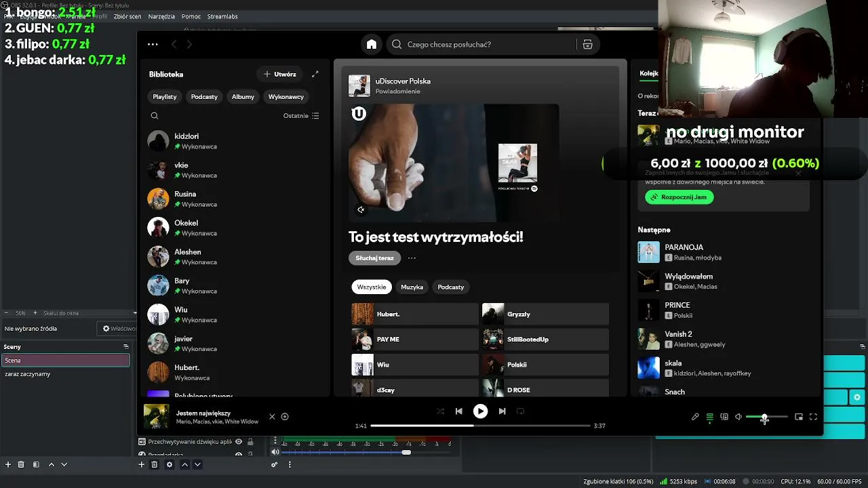The height and width of the screenshot is (488, 868).
Task: Open Spotify's three-dot main menu
Action: click(153, 45)
